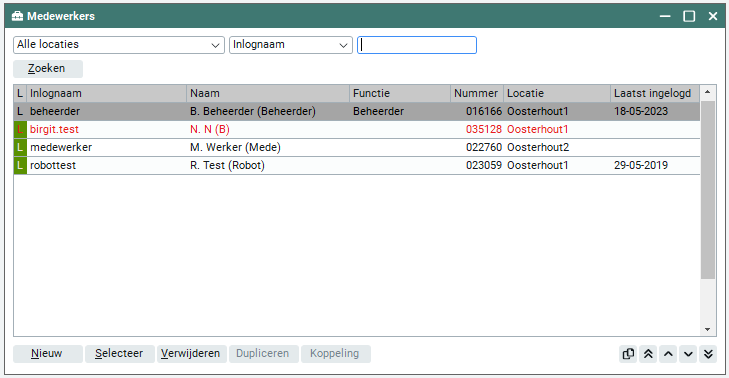Image resolution: width=729 pixels, height=378 pixels.
Task: Click the copy icon at bottom right
Action: 628,354
